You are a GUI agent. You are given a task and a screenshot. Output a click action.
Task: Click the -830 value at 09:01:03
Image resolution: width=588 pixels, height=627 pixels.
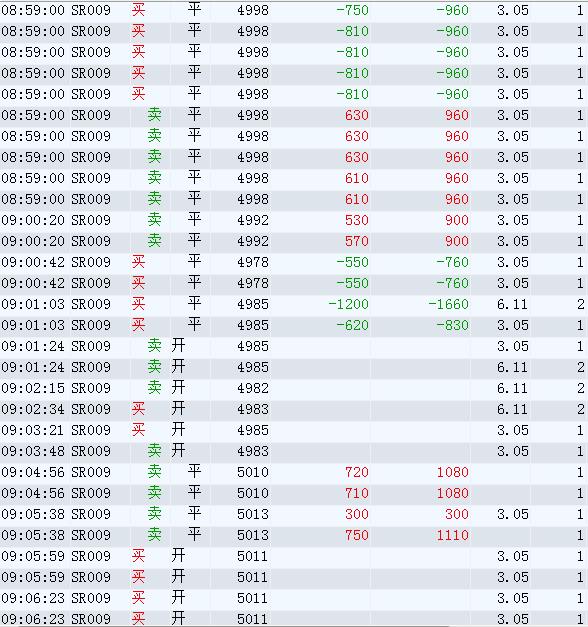452,325
